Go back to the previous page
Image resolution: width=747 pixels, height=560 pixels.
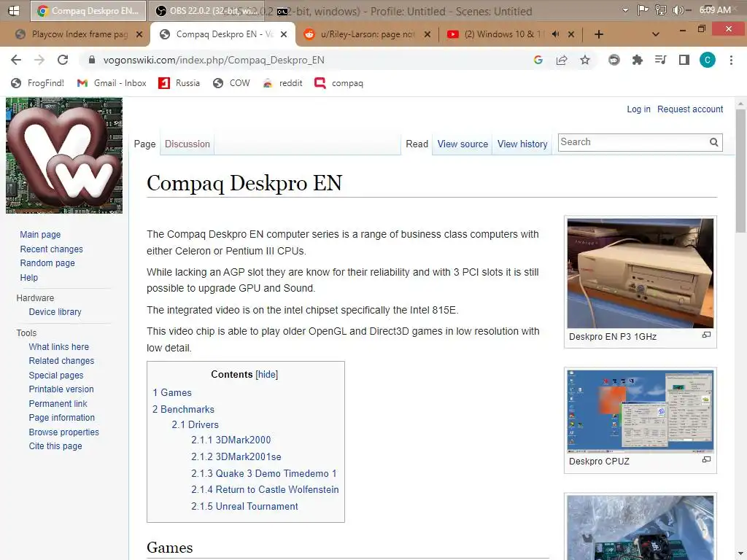pyautogui.click(x=16, y=60)
